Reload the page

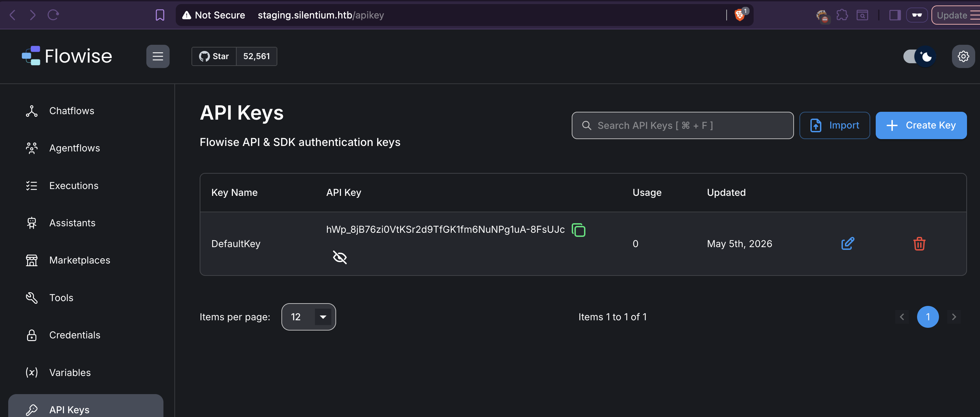point(53,15)
